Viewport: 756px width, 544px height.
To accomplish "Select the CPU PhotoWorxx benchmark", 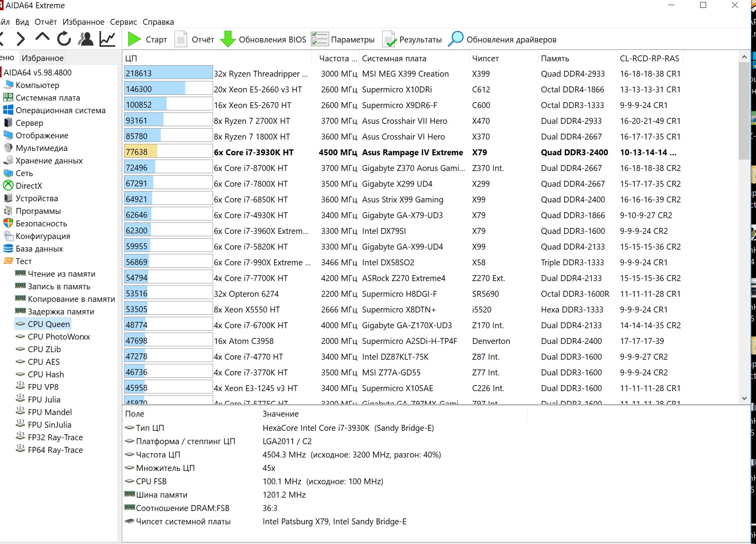I will [x=59, y=337].
